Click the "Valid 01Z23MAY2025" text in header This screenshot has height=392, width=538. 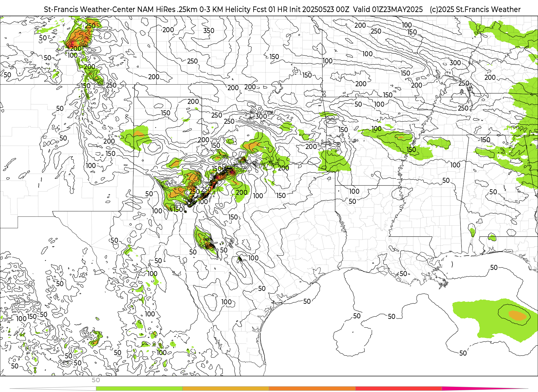[x=388, y=9]
